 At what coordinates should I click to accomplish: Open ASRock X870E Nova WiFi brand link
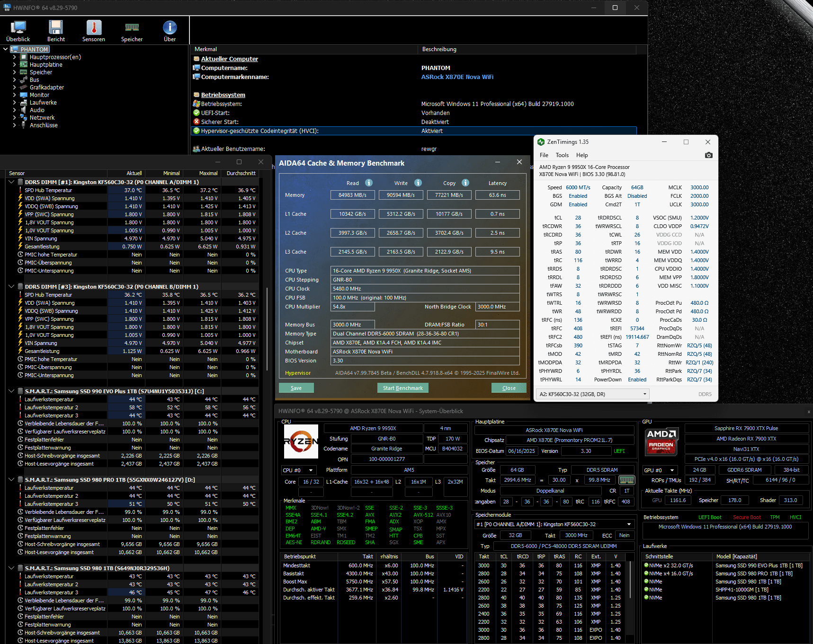pyautogui.click(x=457, y=77)
